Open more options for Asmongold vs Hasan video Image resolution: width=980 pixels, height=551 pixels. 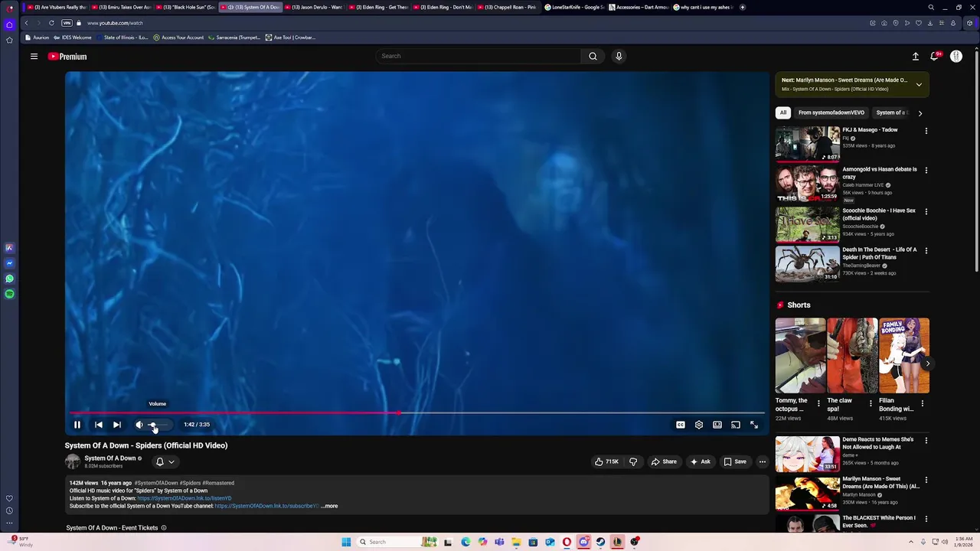[x=926, y=170]
